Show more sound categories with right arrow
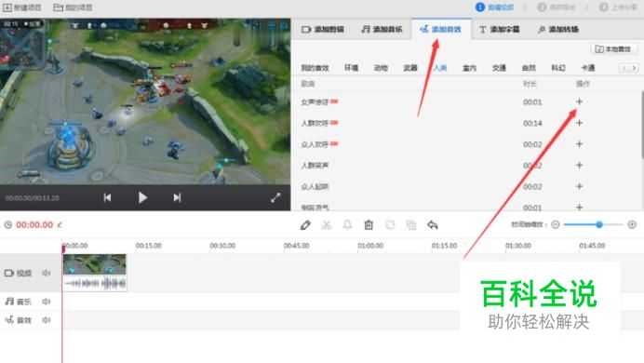 634,68
